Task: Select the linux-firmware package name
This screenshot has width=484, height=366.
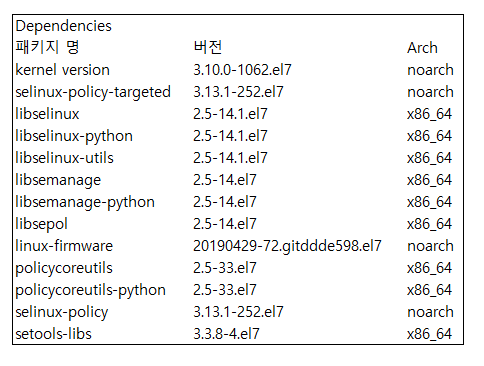Action: click(x=64, y=246)
